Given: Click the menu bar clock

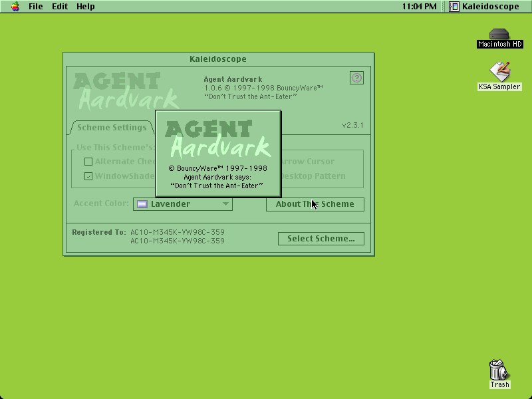Looking at the screenshot, I should (x=420, y=7).
